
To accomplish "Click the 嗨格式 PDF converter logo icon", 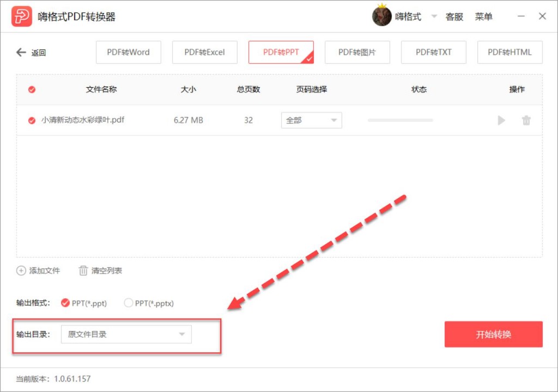I will tap(21, 16).
